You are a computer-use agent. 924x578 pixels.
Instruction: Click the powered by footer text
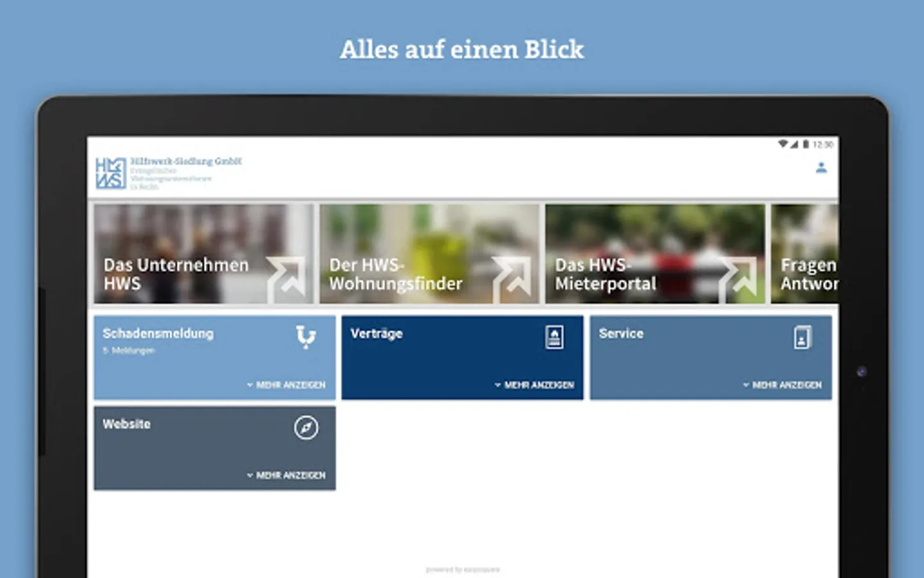click(463, 570)
